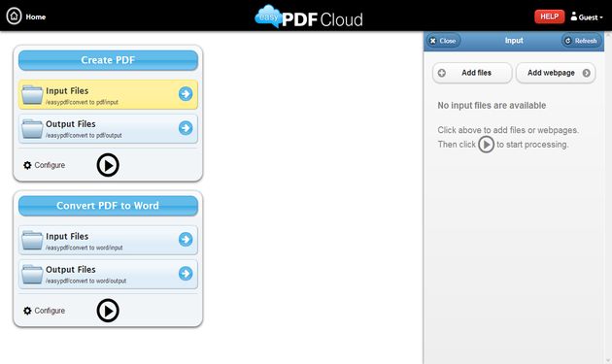
Task: Click the Refresh button's circular arrow icon
Action: click(x=568, y=41)
